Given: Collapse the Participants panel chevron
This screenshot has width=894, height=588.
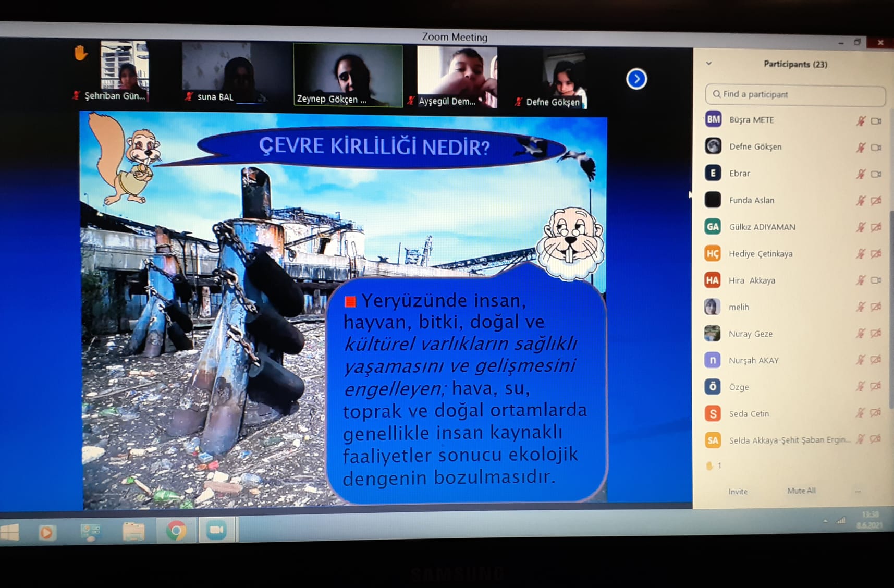Looking at the screenshot, I should tap(709, 64).
